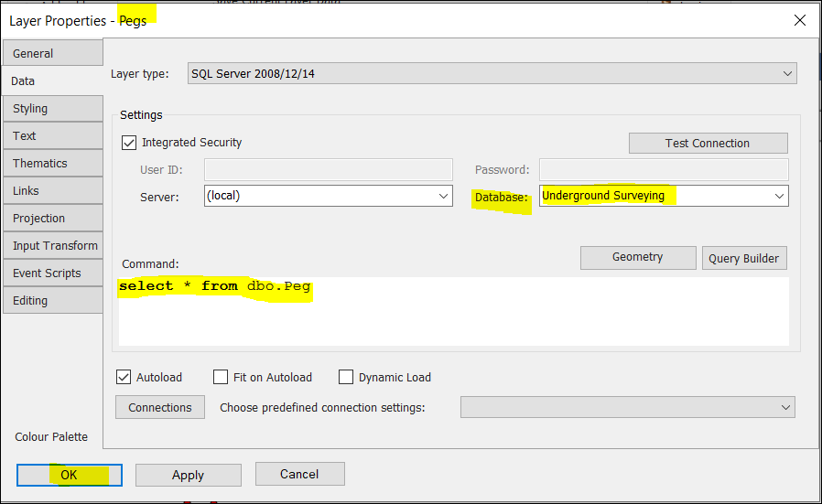Open the Styling tab
Viewport: 822px width, 504px height.
53,108
